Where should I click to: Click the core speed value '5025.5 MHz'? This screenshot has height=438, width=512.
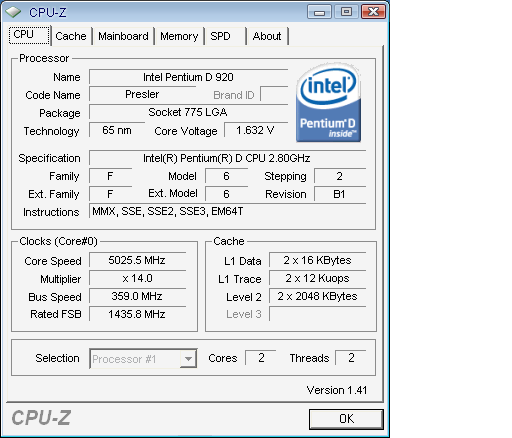[137, 260]
